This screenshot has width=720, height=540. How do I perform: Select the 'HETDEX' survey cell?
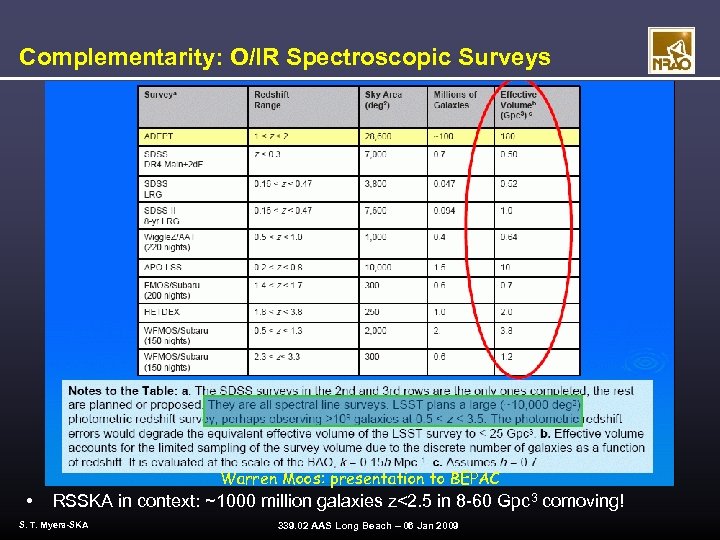pos(193,312)
